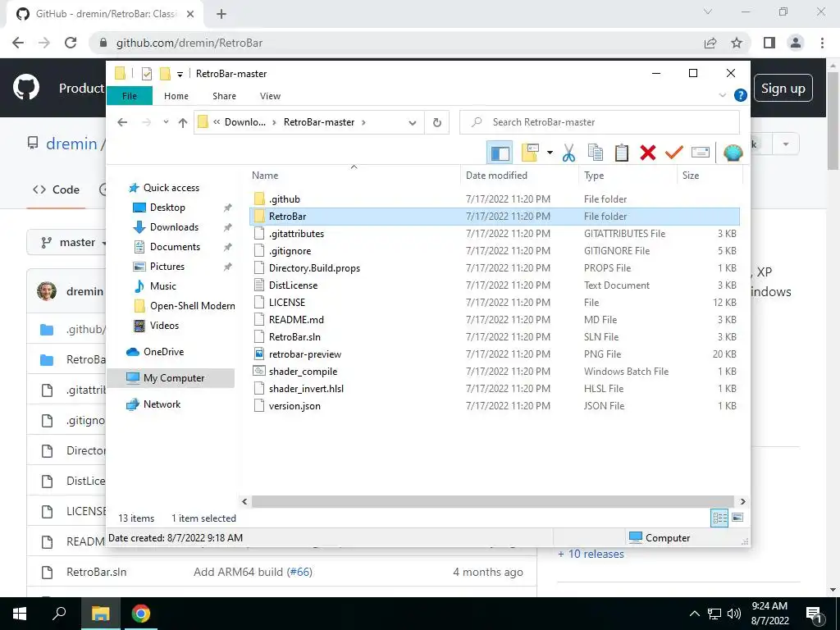Switch to the View ribbon tab
Image resolution: width=840 pixels, height=630 pixels.
(x=270, y=96)
